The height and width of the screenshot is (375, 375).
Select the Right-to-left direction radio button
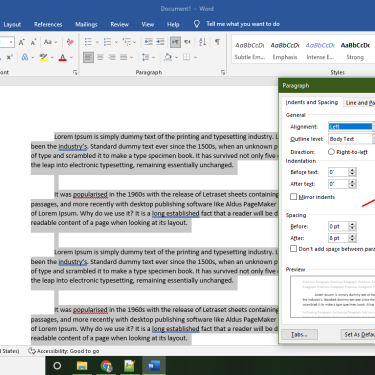pos(331,152)
